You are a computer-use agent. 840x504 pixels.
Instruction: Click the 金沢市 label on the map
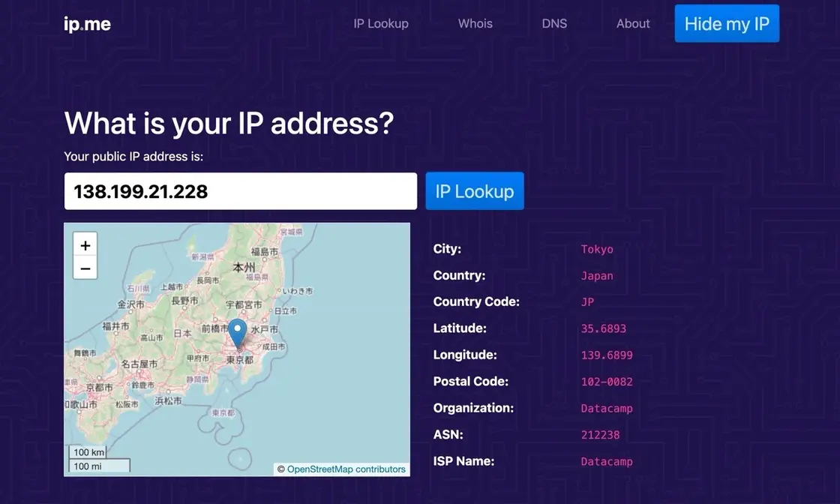click(130, 304)
